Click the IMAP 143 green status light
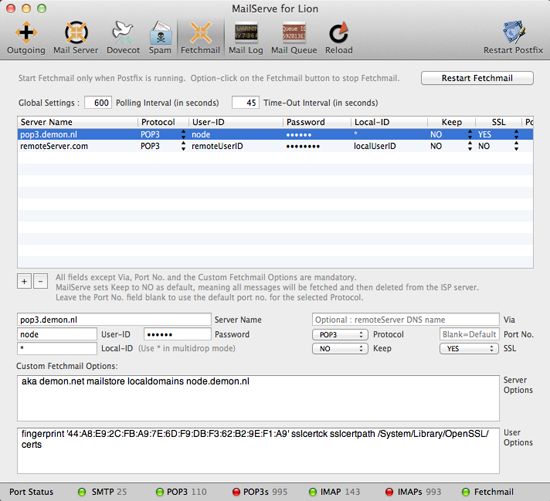The height and width of the screenshot is (501, 550). pyautogui.click(x=313, y=492)
